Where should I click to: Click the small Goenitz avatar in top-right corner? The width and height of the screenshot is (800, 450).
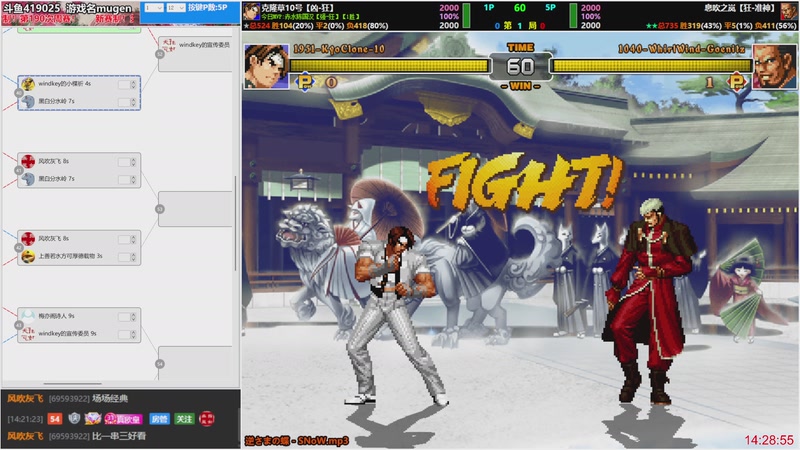coord(789,12)
